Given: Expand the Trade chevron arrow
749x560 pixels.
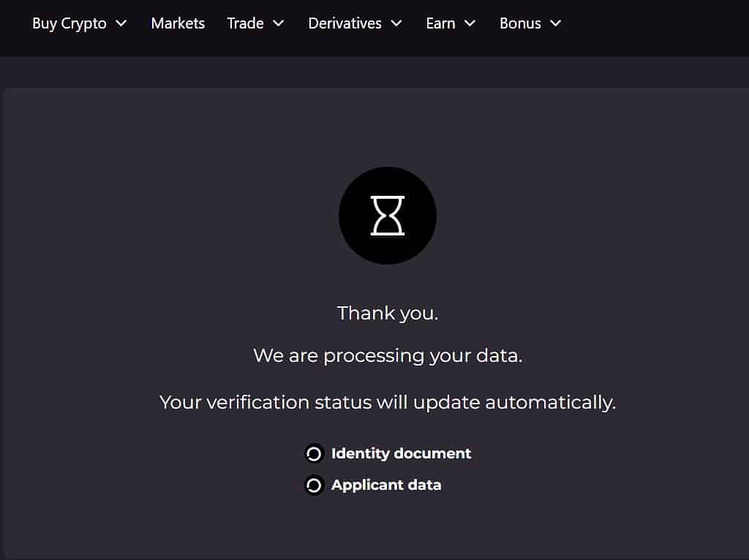Looking at the screenshot, I should [x=279, y=23].
